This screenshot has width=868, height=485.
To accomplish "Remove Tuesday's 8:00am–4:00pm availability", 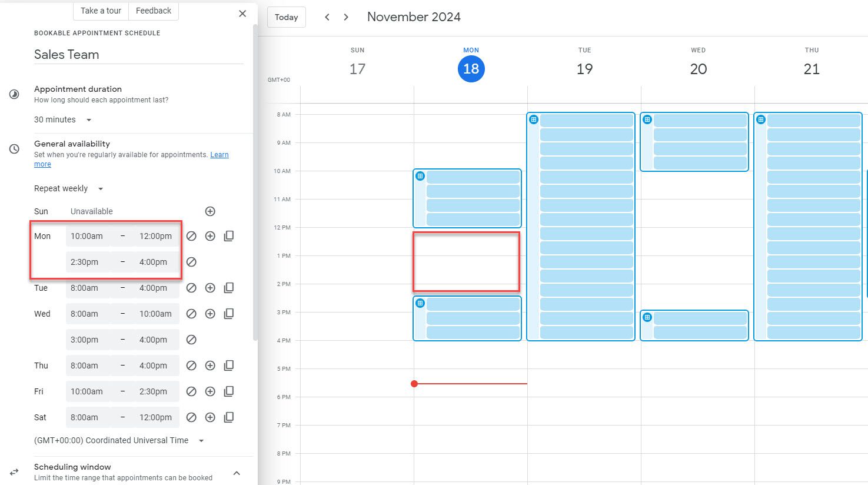I will (x=191, y=288).
